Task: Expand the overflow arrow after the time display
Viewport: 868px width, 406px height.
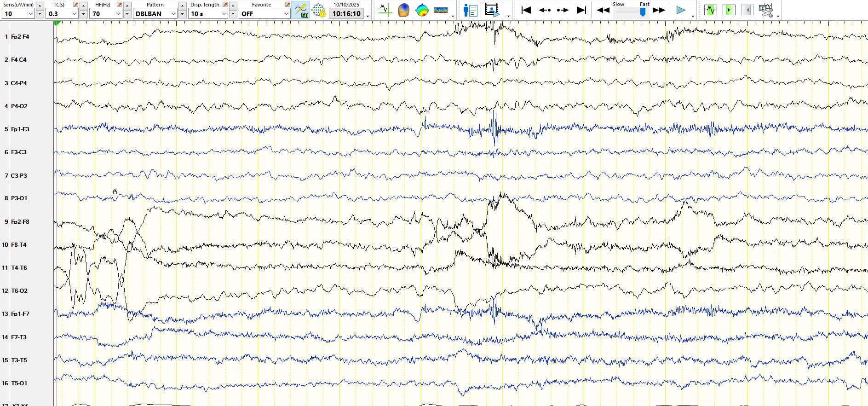Action: [368, 16]
